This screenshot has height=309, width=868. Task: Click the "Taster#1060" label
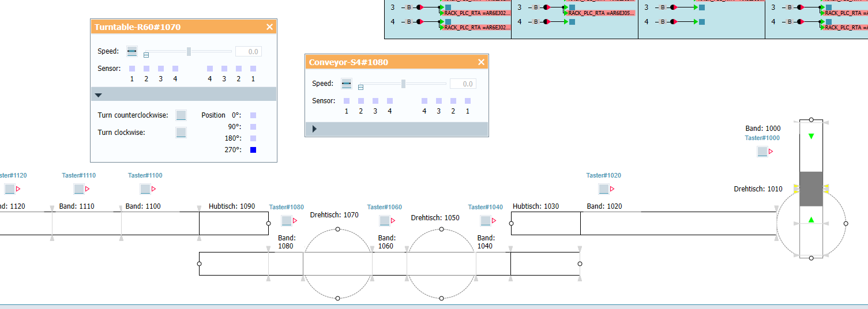[x=385, y=207]
